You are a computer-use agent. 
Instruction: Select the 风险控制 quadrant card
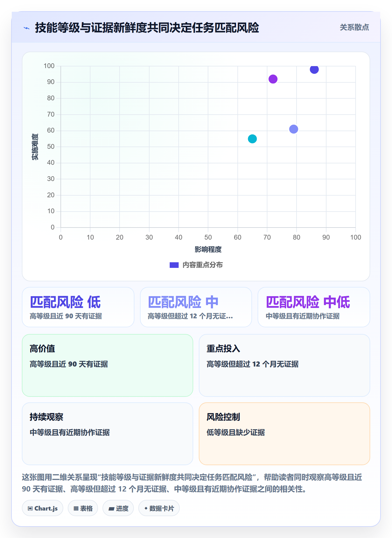[284, 434]
